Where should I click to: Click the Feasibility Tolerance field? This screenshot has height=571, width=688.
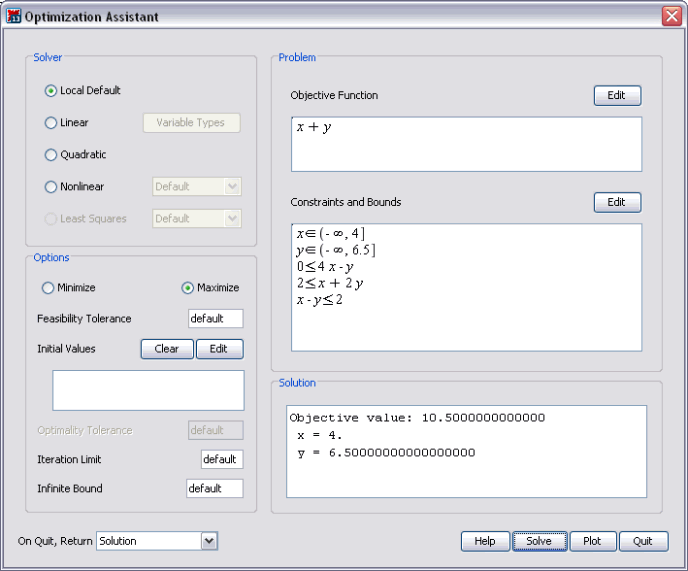point(215,319)
